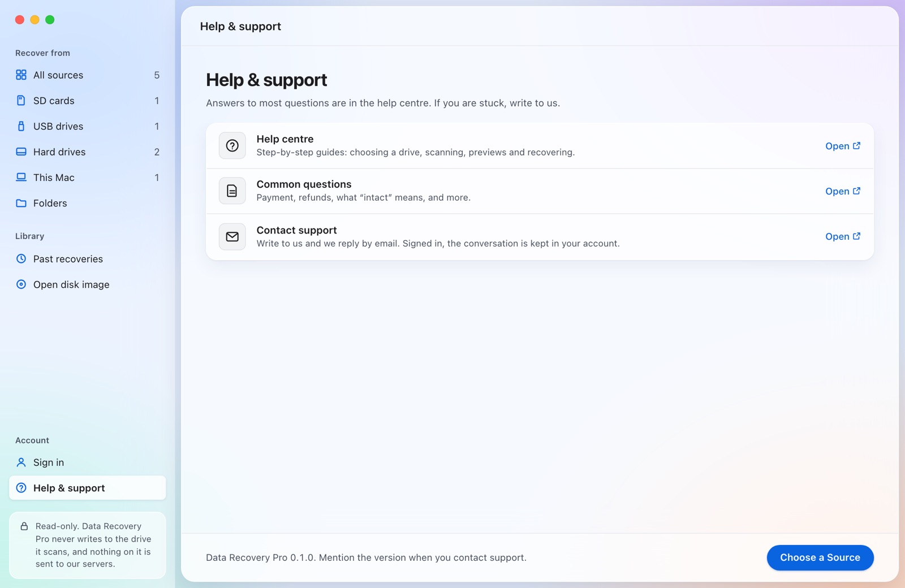Click the Hard drives icon
The image size is (905, 588).
point(21,152)
